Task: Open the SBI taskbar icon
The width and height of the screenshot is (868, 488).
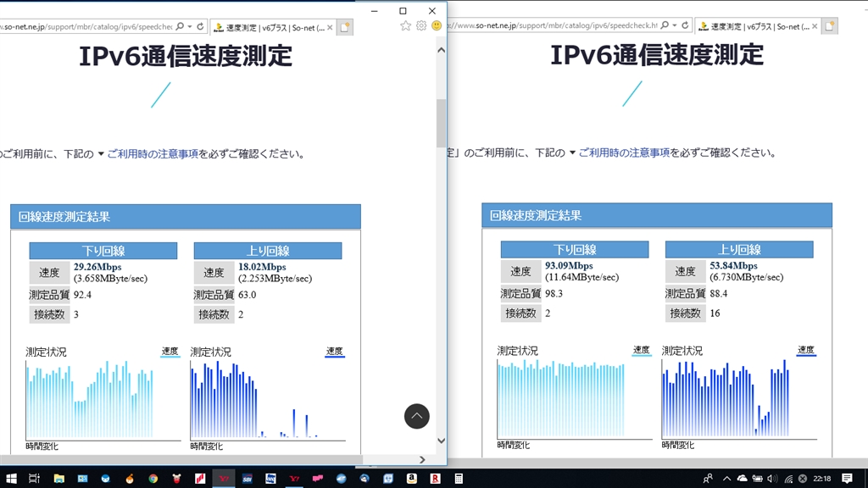Action: pos(248,479)
